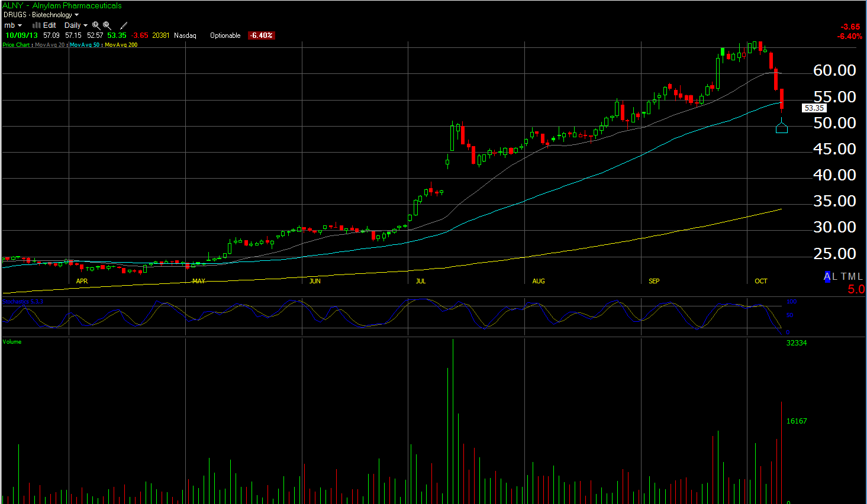Screen dimensions: 867x504
Task: Click the volume value 20381
Action: [161, 35]
